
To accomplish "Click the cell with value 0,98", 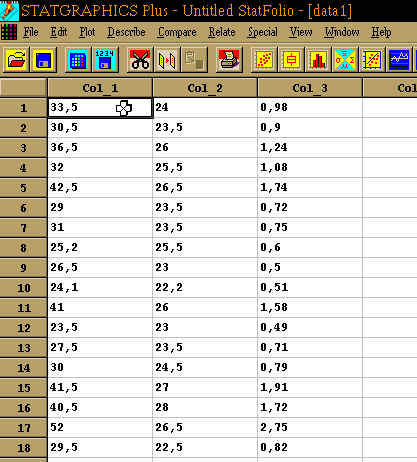I will pyautogui.click(x=310, y=108).
